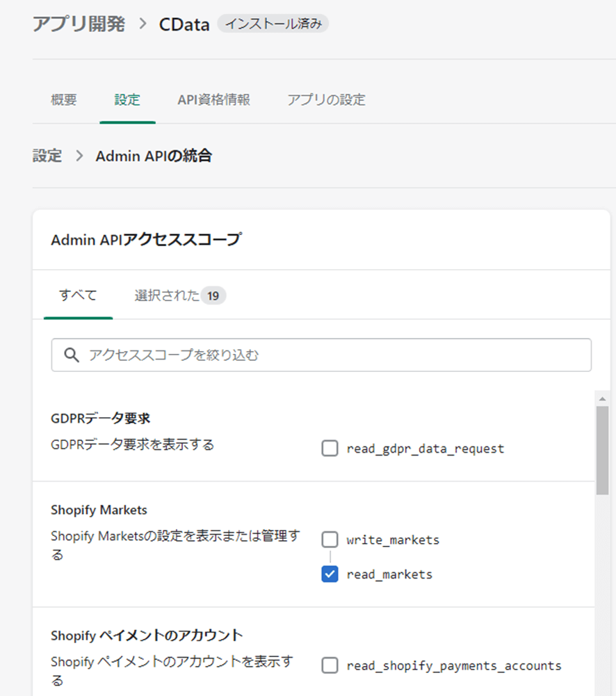616x696 pixels.
Task: Click the Shopify ペイメントのアカウント heading
Action: coord(147,636)
